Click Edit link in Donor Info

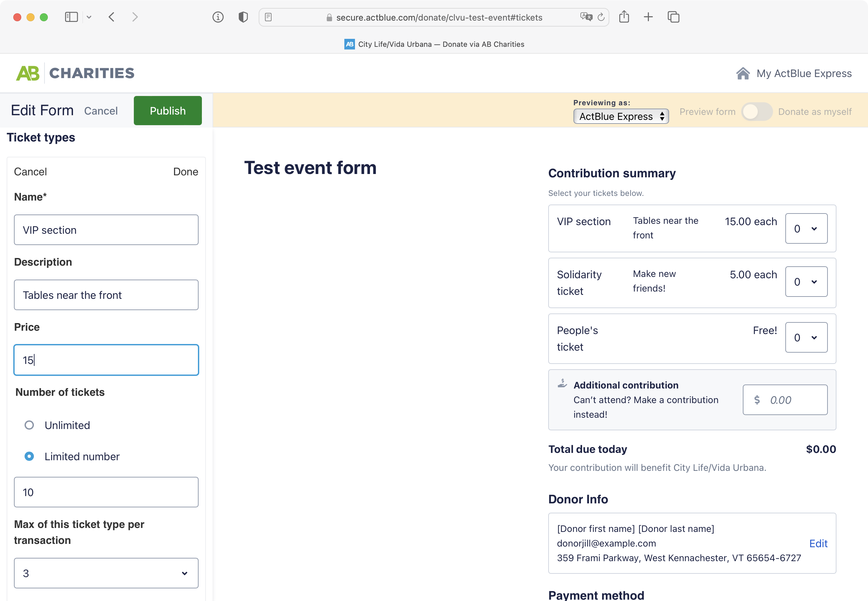(x=818, y=543)
